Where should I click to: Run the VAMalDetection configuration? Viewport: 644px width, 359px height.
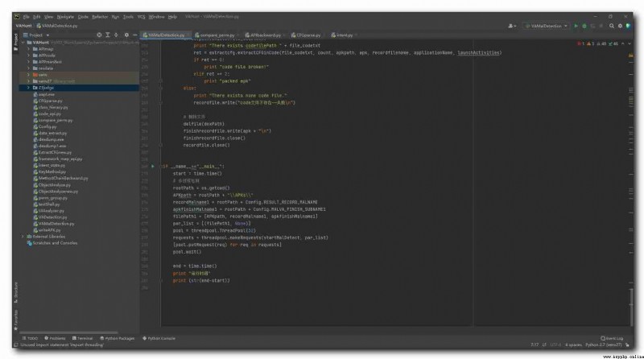click(x=576, y=26)
